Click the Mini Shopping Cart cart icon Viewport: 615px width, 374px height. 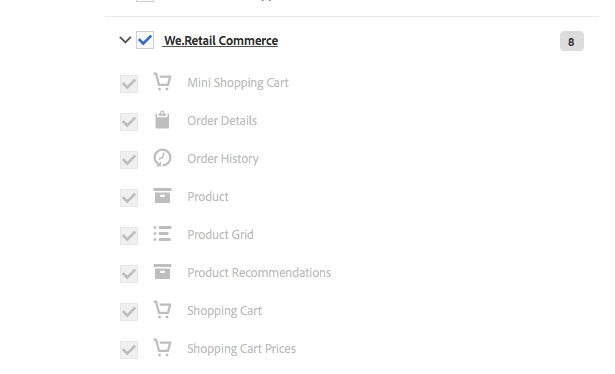(x=162, y=82)
